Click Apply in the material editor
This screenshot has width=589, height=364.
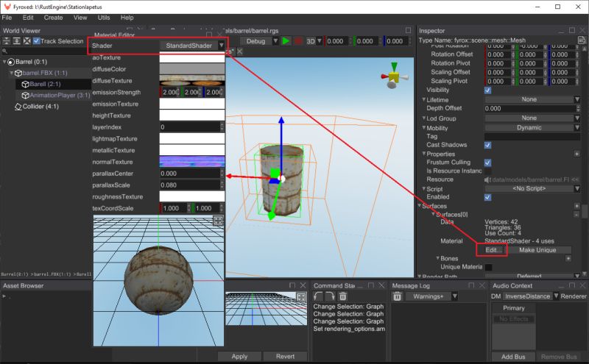(x=239, y=357)
